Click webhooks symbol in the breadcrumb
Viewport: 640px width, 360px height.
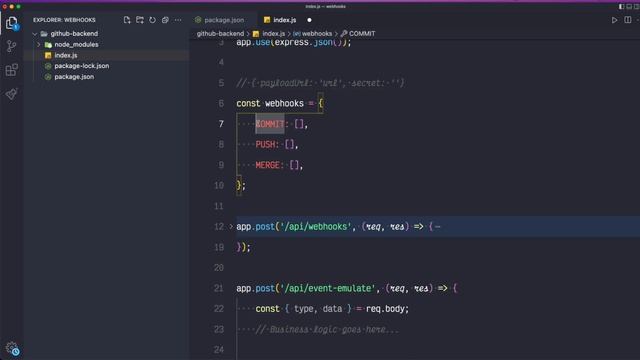point(317,33)
